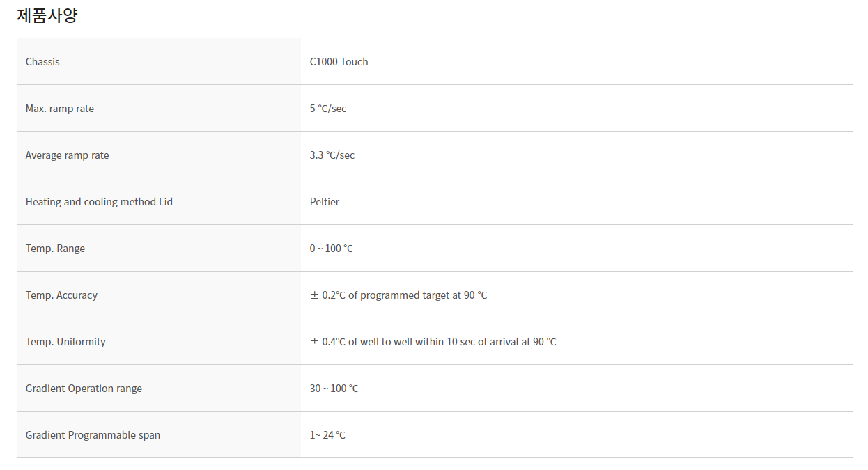Click the 3.3 °C/sec value
868x470 pixels.
point(332,155)
